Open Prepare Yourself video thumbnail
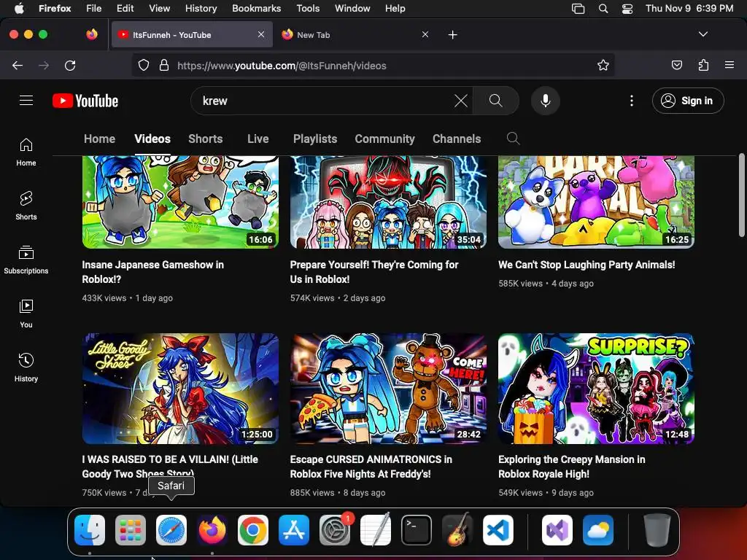747x560 pixels. [388, 202]
